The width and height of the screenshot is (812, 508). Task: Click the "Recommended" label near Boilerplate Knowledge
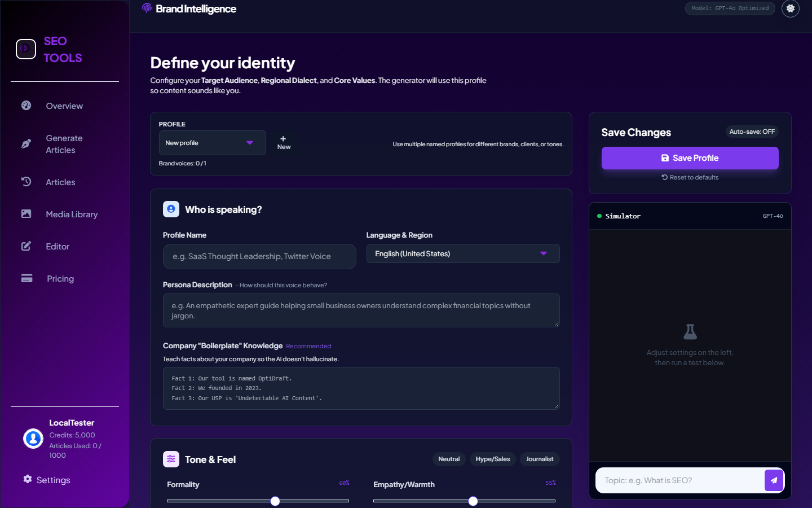click(308, 346)
